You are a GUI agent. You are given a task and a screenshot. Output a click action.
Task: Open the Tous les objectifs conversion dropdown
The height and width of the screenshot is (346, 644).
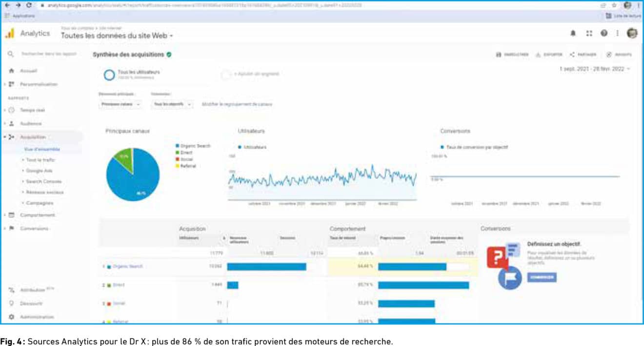(172, 104)
